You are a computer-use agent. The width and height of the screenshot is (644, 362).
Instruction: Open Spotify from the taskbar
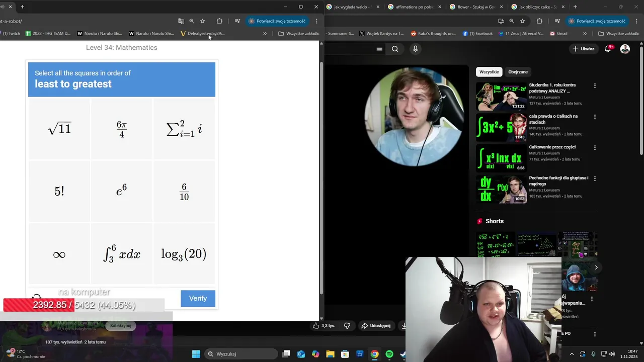click(389, 354)
